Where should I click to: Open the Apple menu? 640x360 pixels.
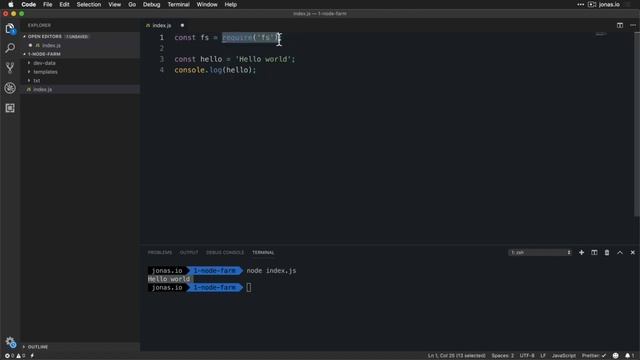[11, 4]
